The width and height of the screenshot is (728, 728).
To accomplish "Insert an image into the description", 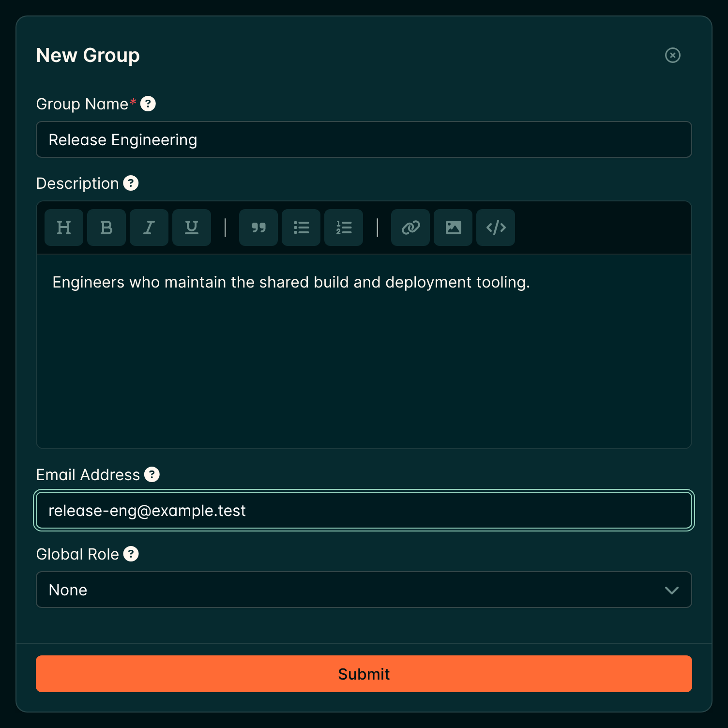I will coord(453,227).
